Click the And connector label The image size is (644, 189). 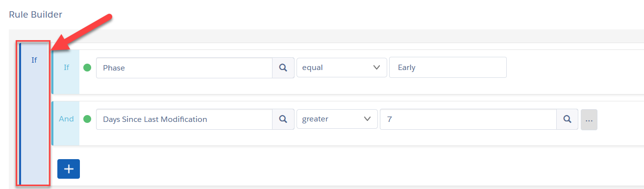67,118
